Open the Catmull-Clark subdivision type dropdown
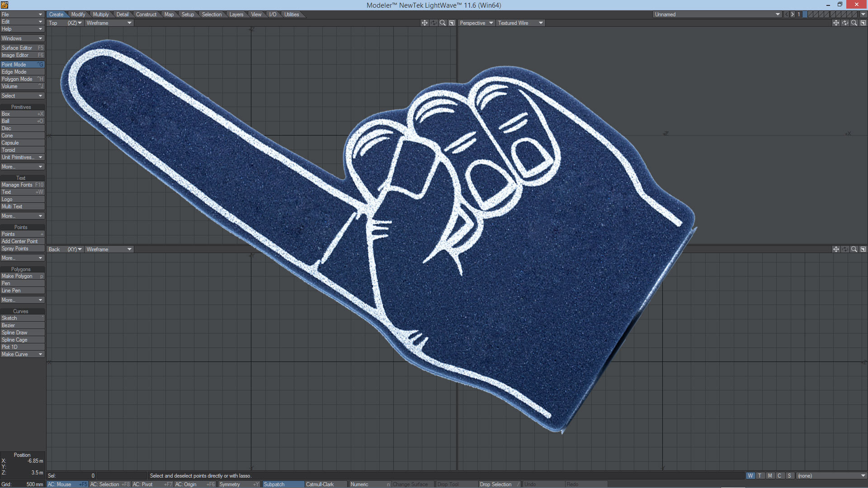The width and height of the screenshot is (868, 488). [326, 484]
